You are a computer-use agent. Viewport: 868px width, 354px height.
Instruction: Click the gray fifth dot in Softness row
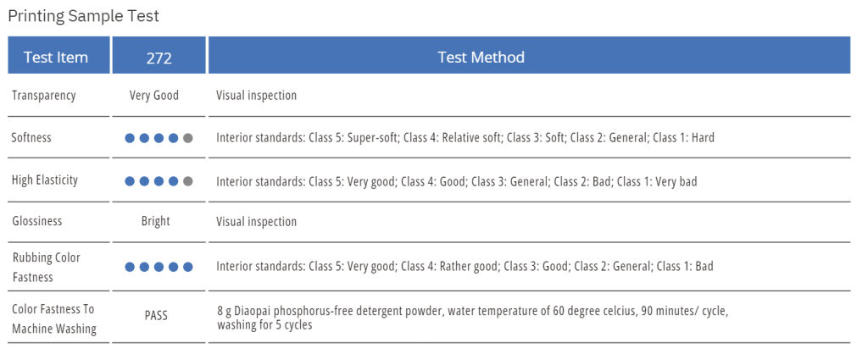coord(188,138)
